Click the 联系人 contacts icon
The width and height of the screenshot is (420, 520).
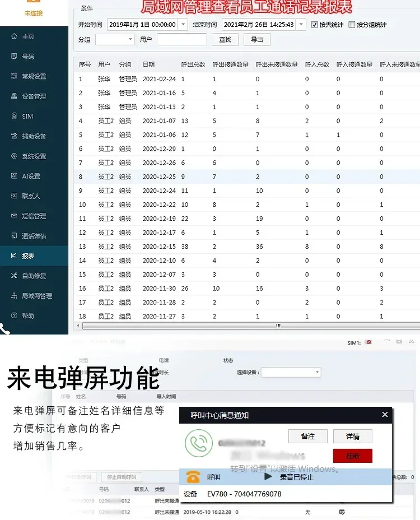point(14,196)
